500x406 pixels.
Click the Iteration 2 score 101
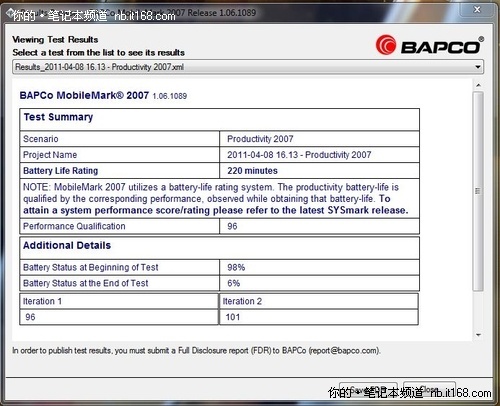click(233, 317)
